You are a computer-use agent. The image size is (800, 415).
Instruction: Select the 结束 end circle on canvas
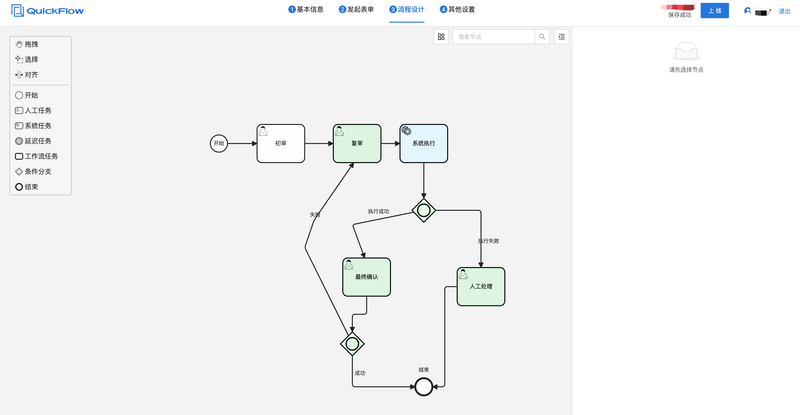tap(423, 387)
